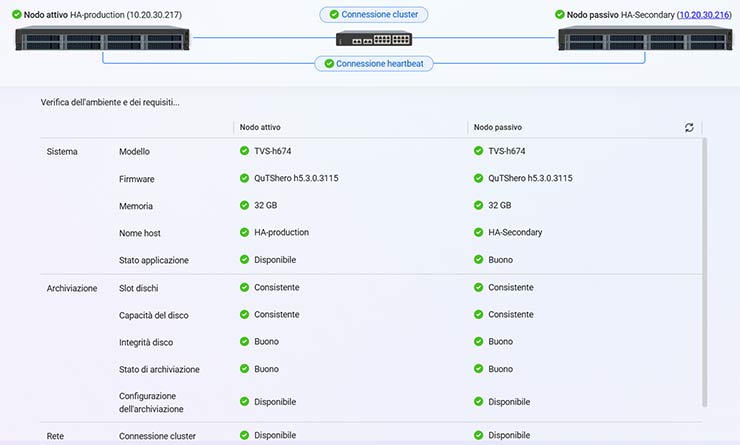The image size is (740, 445).
Task: Click the green check in Connessione cluster pill
Action: [334, 15]
